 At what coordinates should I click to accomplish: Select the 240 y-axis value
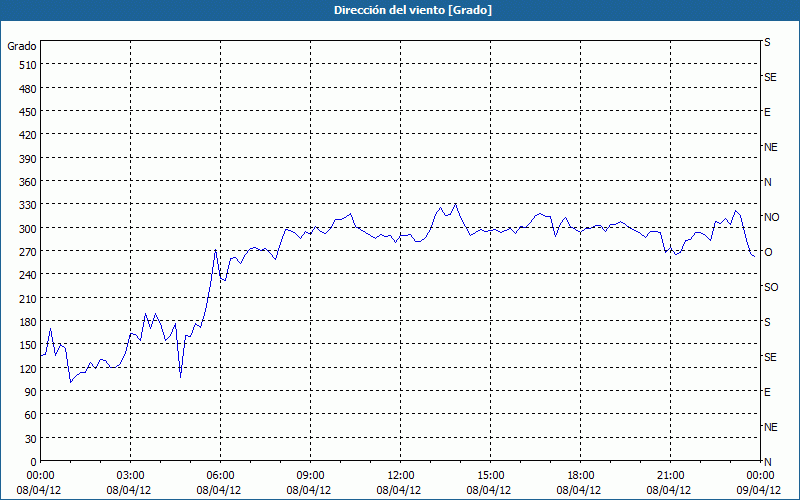point(28,275)
